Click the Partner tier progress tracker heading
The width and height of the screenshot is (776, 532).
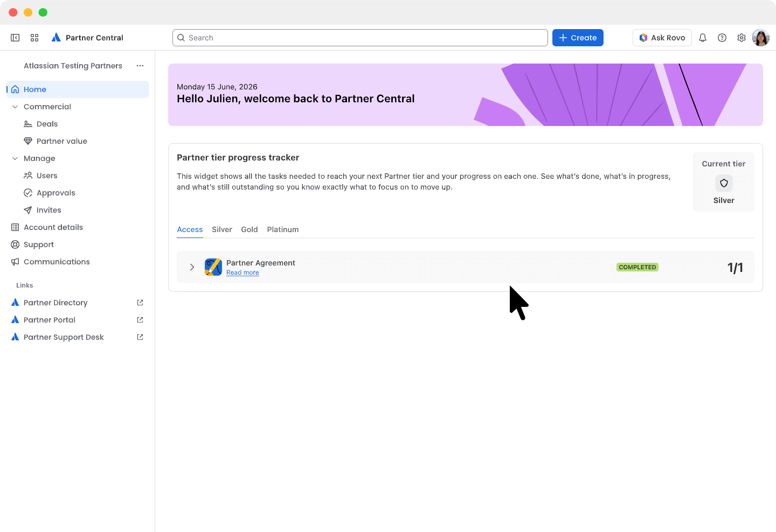(238, 158)
